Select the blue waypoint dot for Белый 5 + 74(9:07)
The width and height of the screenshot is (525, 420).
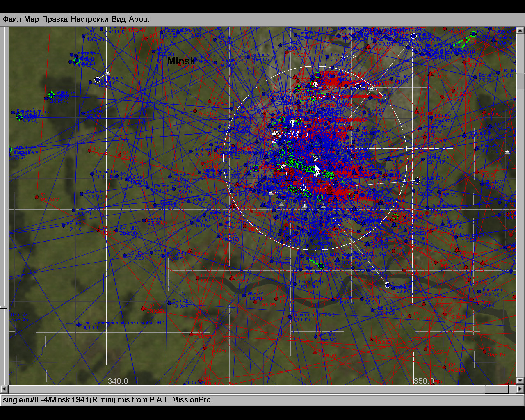(164, 257)
